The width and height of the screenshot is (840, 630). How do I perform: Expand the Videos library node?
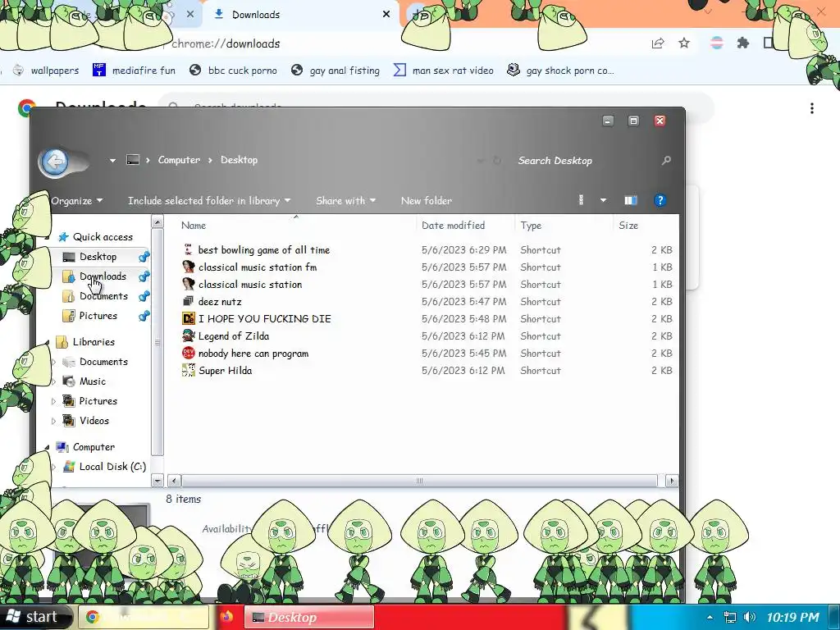coord(53,421)
